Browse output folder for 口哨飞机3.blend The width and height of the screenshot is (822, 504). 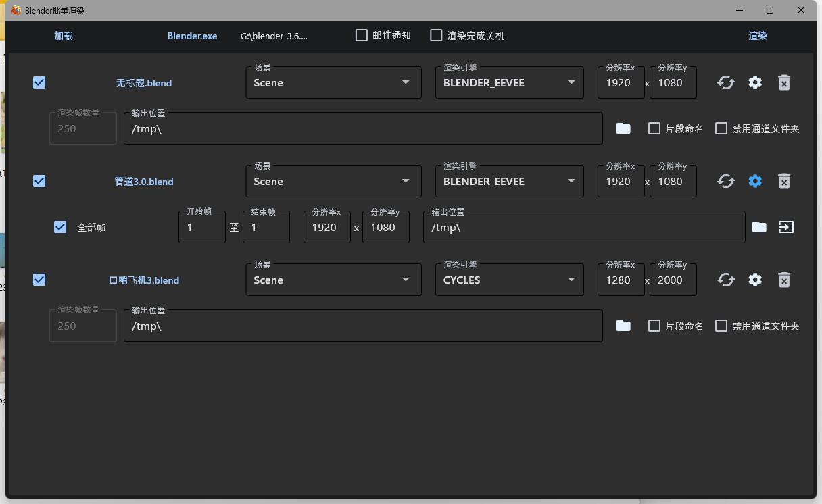pyautogui.click(x=623, y=326)
